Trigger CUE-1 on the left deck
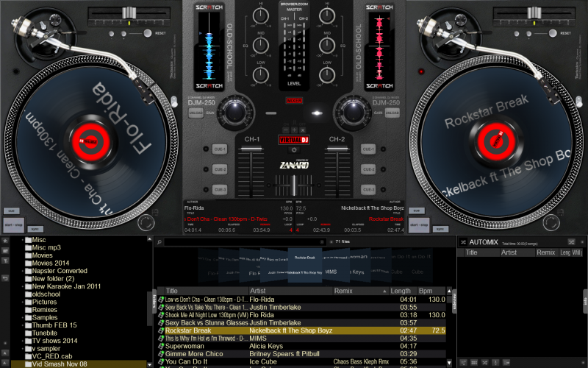Screen dimensions: 588x368 coord(220,149)
